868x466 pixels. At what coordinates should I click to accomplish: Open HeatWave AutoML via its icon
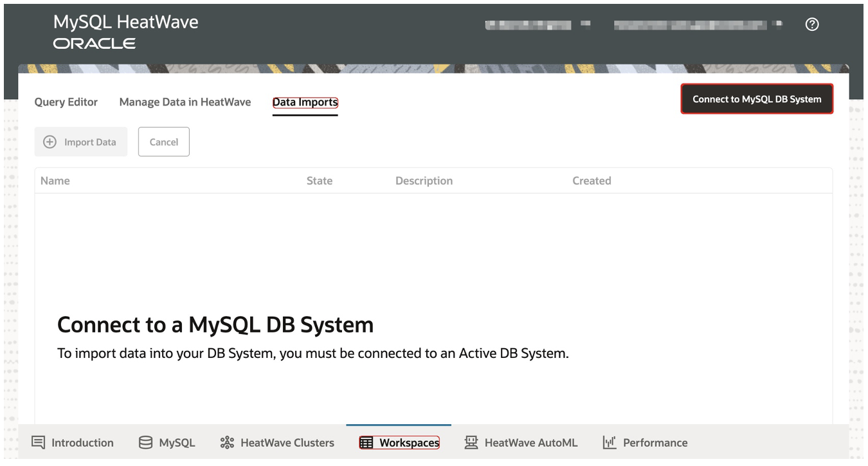[x=471, y=442]
